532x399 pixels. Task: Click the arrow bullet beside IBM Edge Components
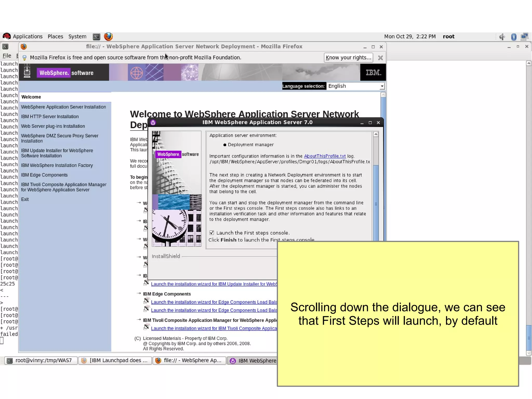(139, 293)
